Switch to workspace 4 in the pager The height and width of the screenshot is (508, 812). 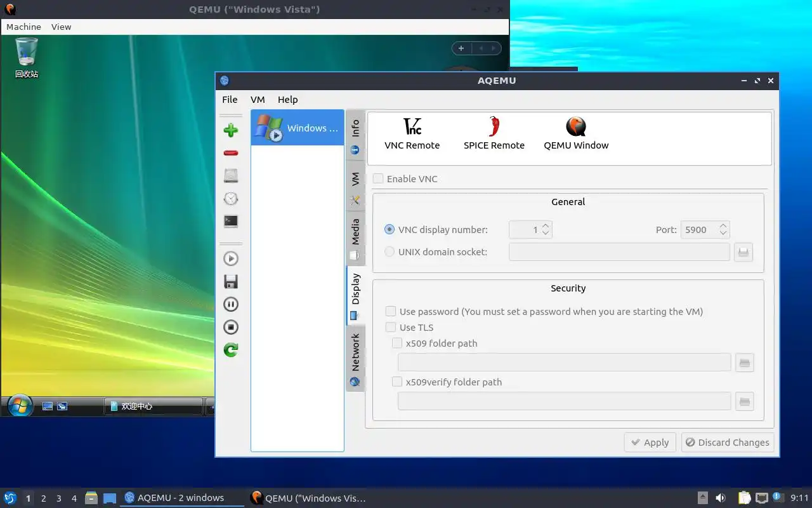pyautogui.click(x=74, y=498)
